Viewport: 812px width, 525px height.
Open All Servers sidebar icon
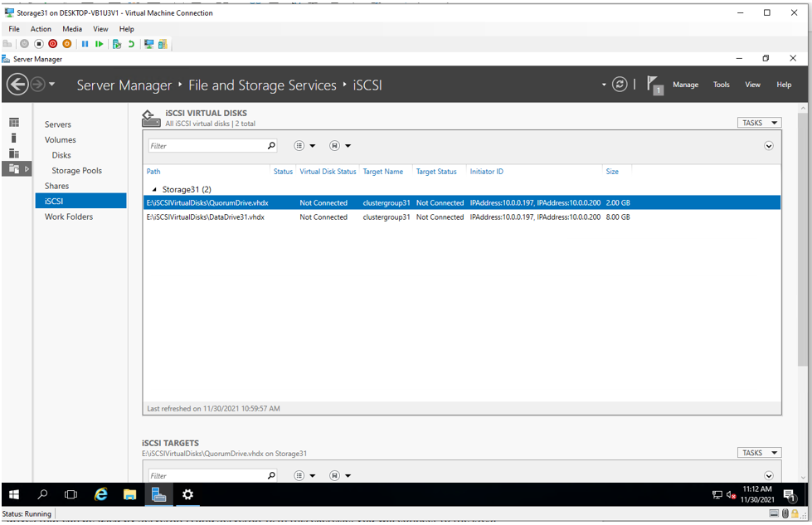pos(14,153)
